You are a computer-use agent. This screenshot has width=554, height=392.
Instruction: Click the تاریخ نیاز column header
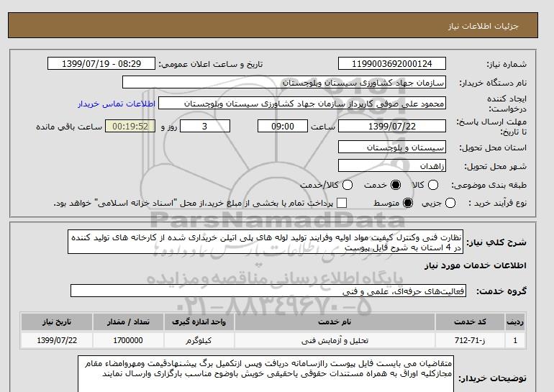point(57,322)
